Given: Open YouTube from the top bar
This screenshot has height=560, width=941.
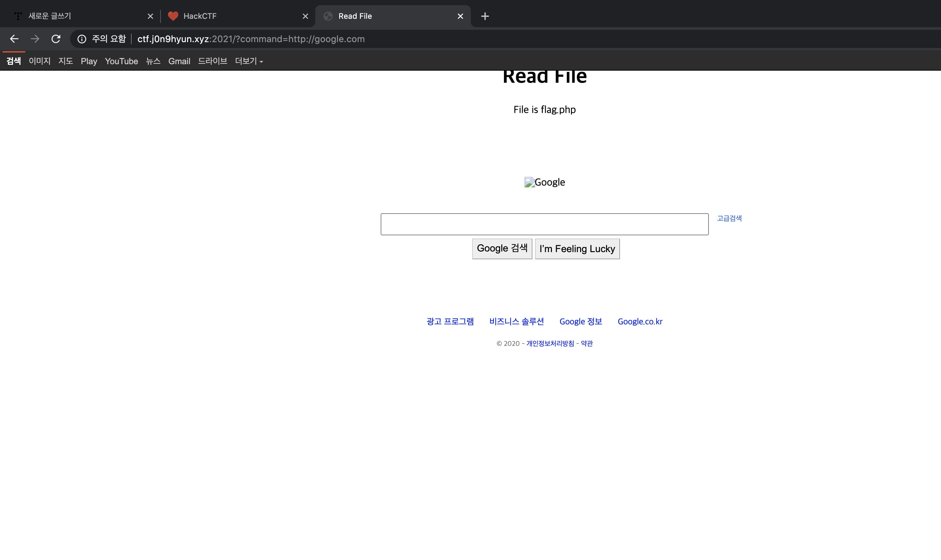Looking at the screenshot, I should pyautogui.click(x=121, y=61).
